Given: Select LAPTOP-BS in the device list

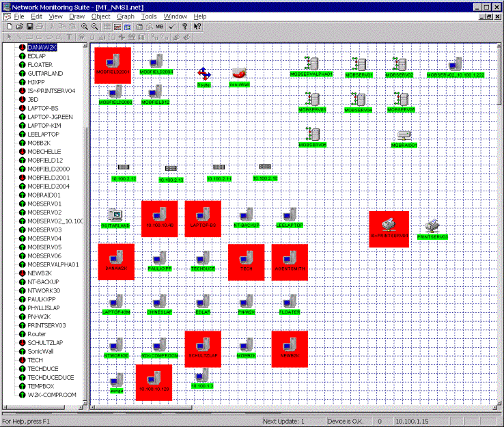Looking at the screenshot, I should (43, 108).
